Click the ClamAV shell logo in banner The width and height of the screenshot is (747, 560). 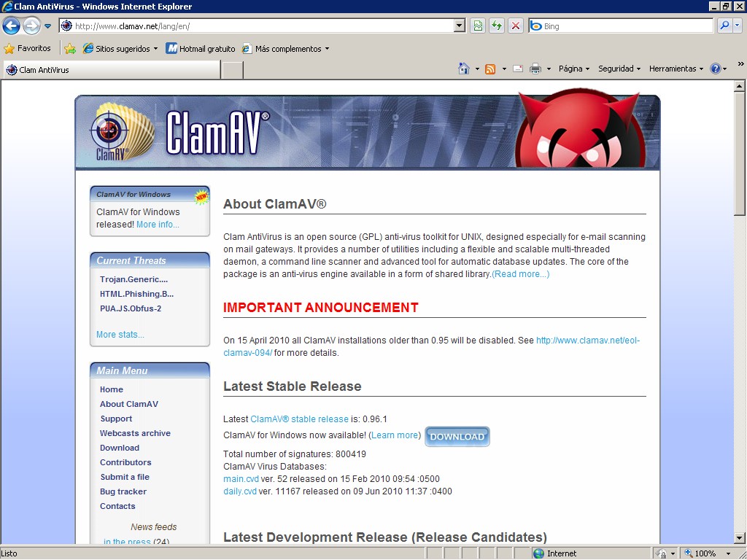click(x=123, y=132)
